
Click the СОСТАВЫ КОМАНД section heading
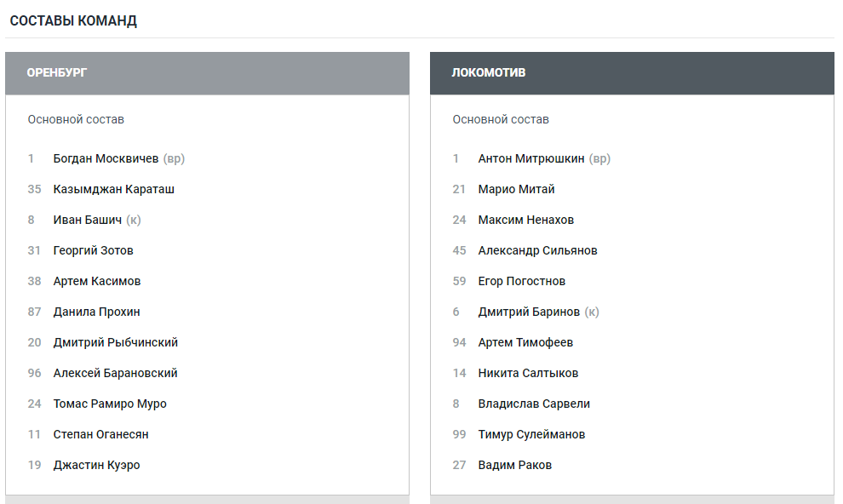[x=73, y=21]
